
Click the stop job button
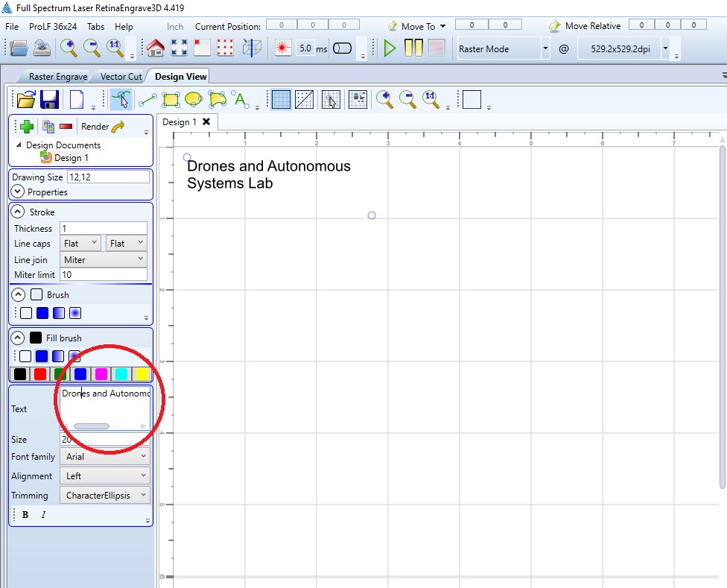click(x=436, y=48)
